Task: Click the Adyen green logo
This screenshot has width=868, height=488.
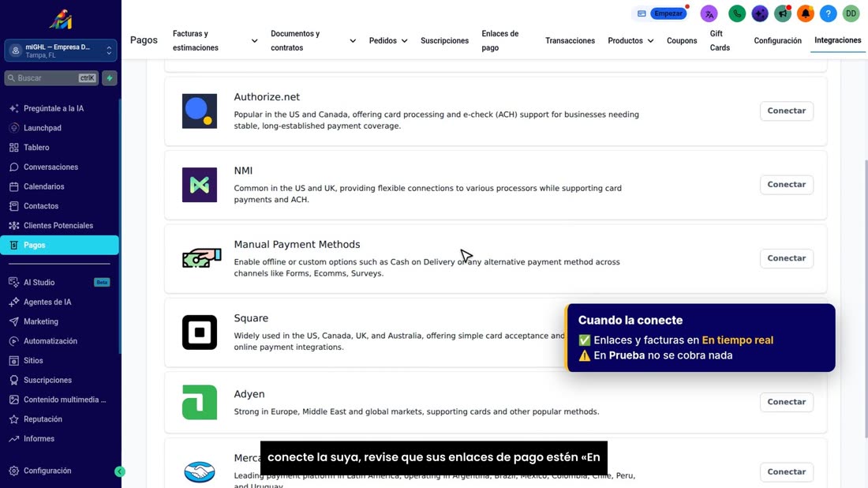Action: pyautogui.click(x=200, y=402)
